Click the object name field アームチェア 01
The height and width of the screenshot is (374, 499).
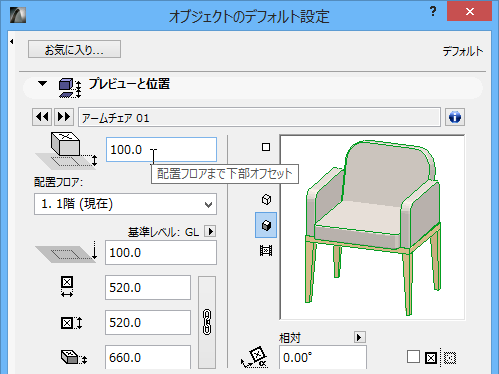259,117
